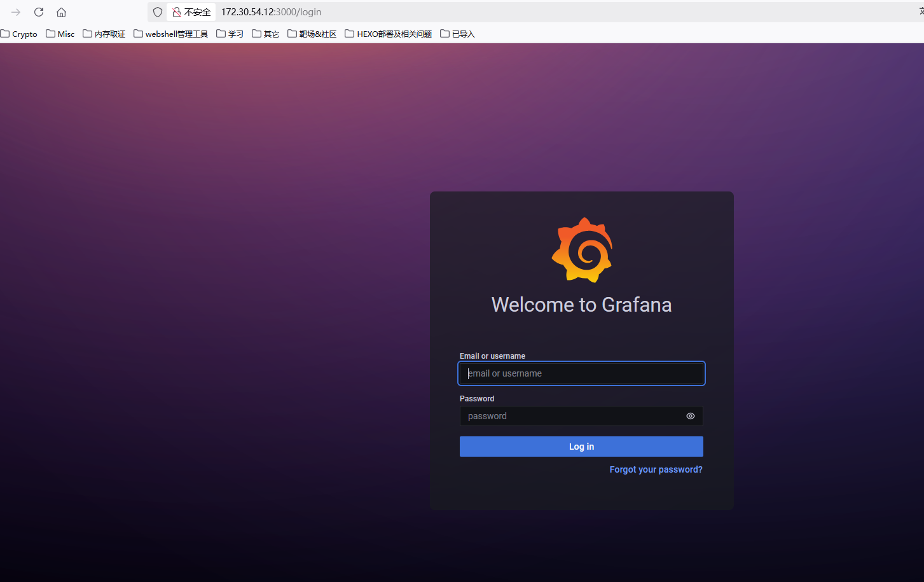
Task: Click the forward navigation arrow
Action: (16, 12)
